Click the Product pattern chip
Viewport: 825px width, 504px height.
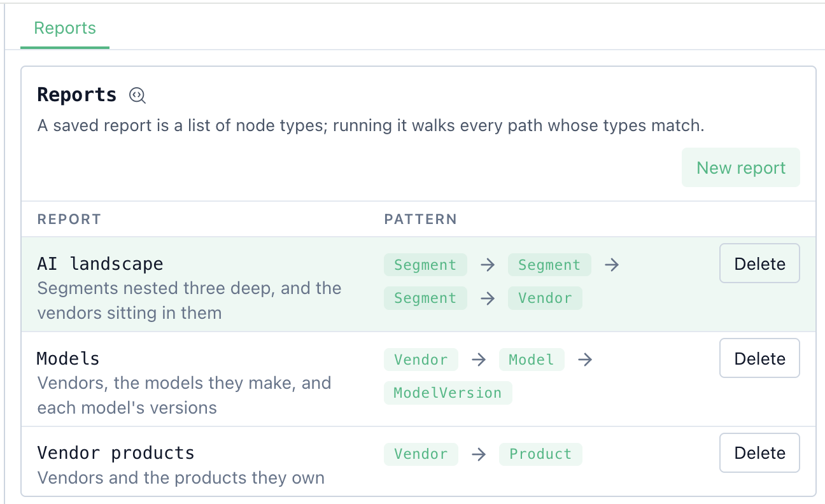[x=540, y=454]
